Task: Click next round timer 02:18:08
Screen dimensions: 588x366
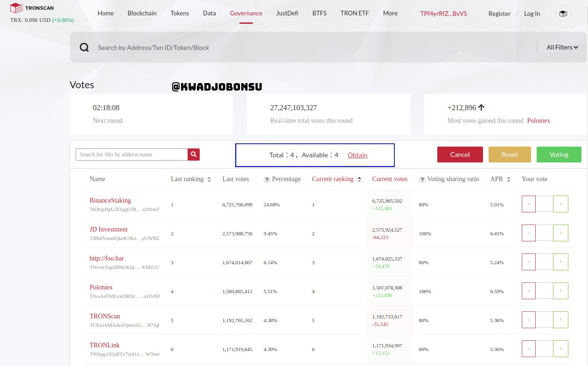Action: pyautogui.click(x=106, y=108)
